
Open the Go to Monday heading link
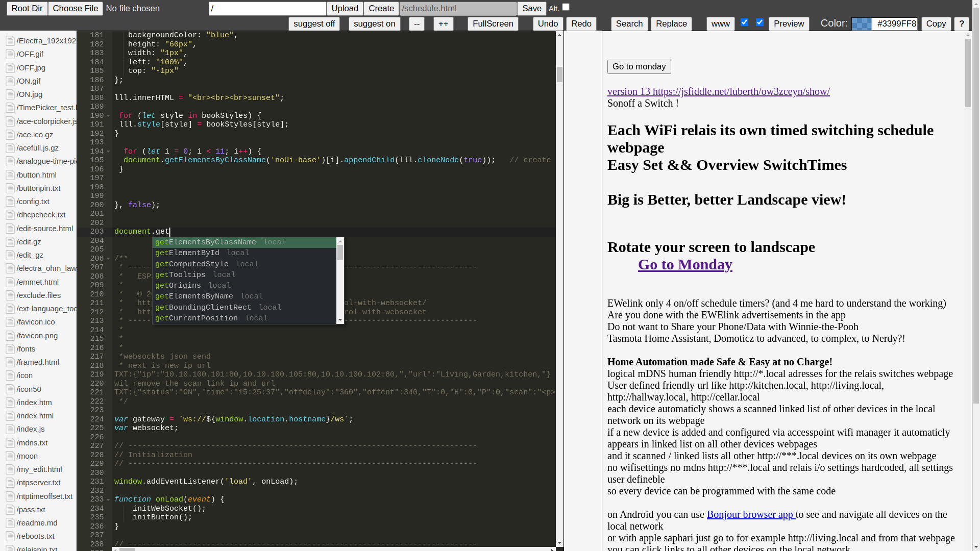[x=685, y=264]
